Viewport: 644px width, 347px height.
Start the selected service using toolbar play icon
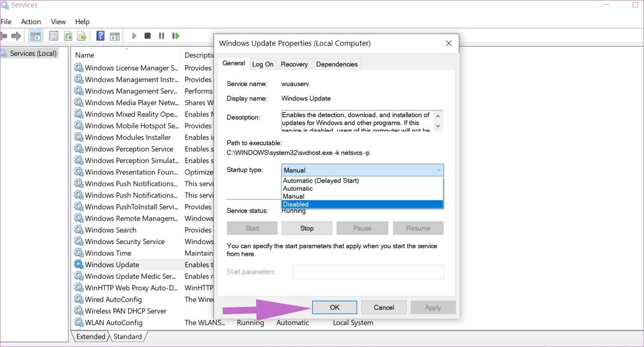pyautogui.click(x=134, y=36)
